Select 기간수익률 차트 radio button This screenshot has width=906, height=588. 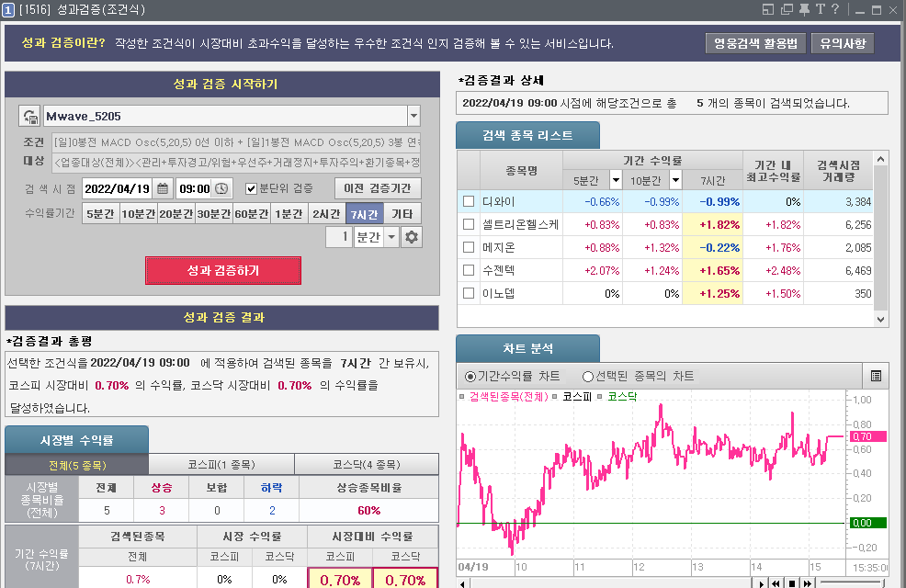click(x=470, y=377)
